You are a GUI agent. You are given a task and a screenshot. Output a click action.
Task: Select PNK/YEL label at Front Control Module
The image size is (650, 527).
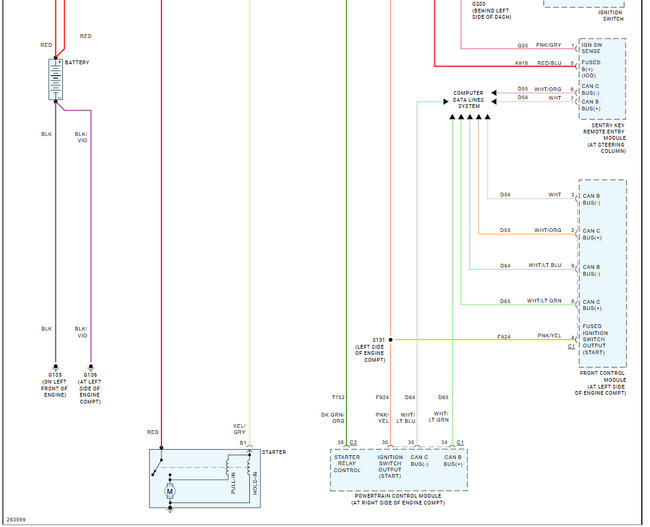[x=549, y=335]
